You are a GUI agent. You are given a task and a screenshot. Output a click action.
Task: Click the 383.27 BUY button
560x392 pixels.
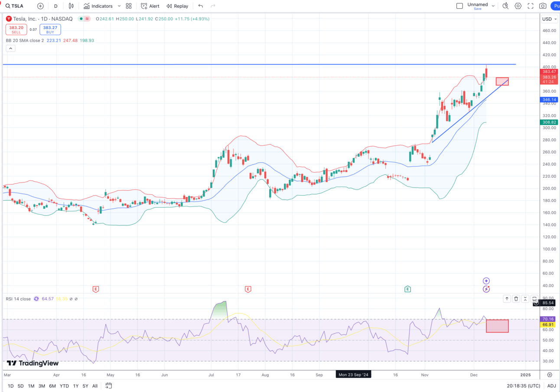[50, 29]
